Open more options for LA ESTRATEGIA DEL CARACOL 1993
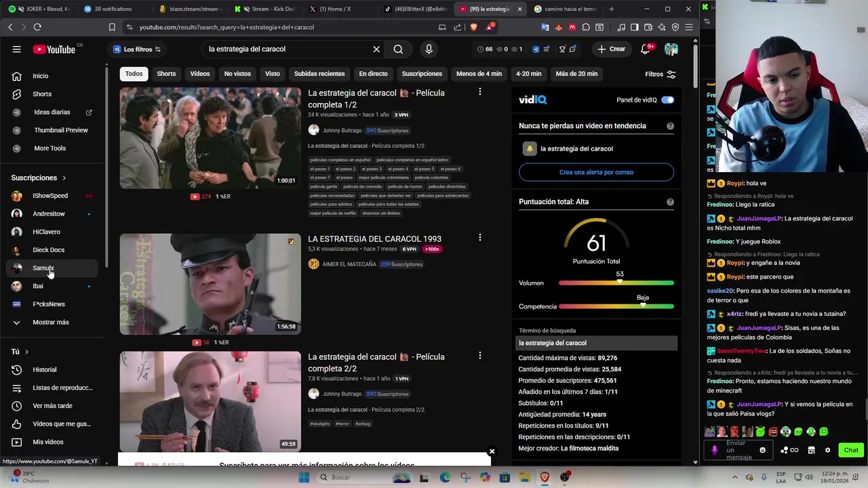 [x=479, y=238]
